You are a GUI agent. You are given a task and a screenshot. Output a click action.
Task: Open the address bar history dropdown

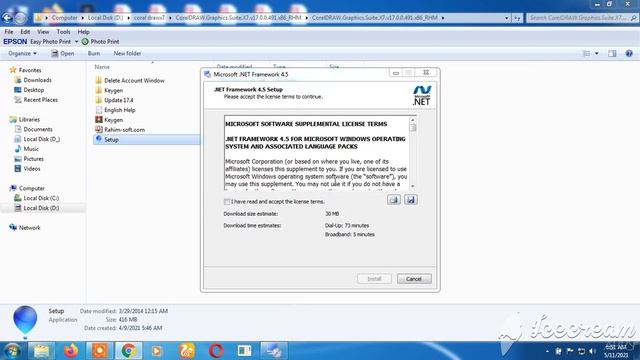coord(507,18)
